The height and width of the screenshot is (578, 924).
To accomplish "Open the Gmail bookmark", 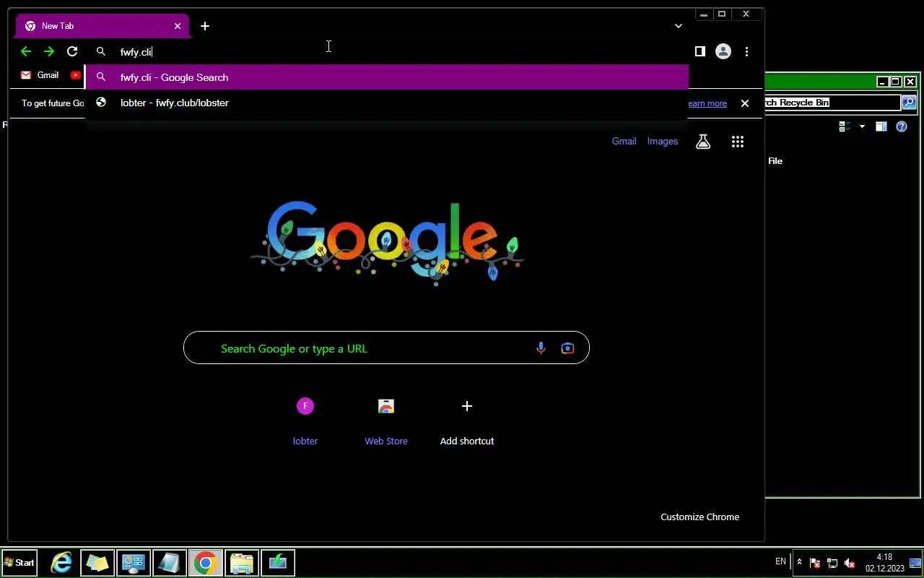I will click(x=40, y=75).
